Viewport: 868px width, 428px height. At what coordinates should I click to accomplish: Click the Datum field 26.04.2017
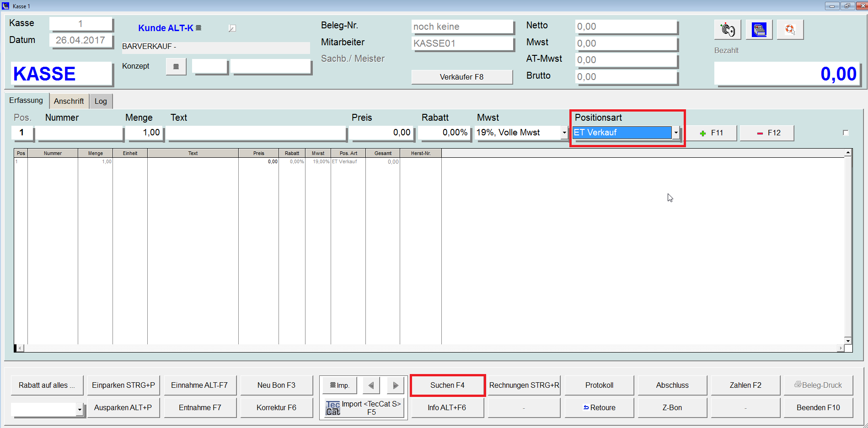(80, 40)
